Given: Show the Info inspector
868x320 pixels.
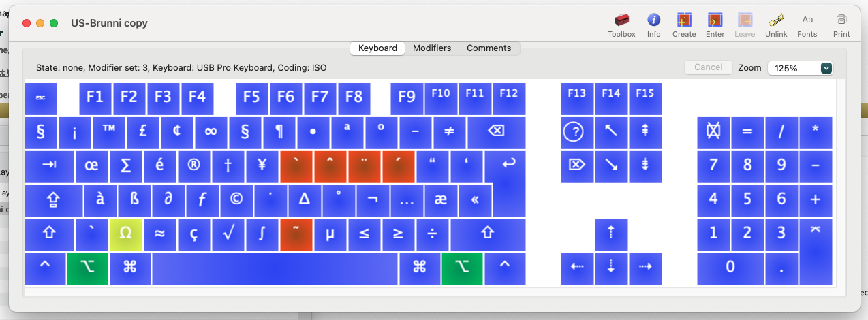Looking at the screenshot, I should coord(654,25).
